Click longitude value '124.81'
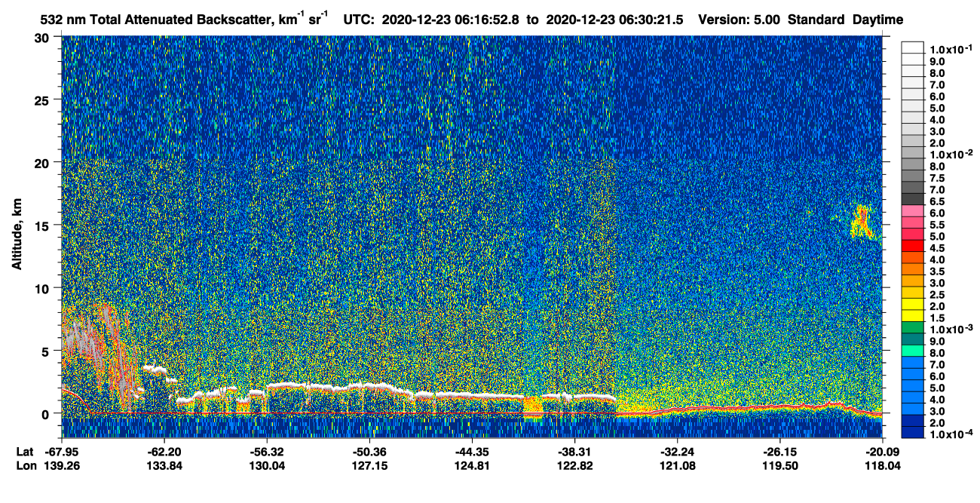 point(471,465)
